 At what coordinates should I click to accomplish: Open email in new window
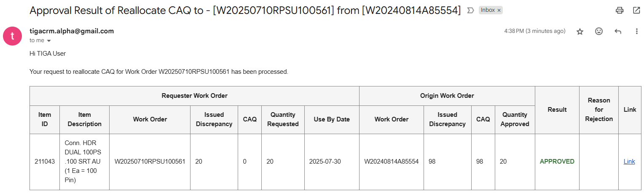(636, 11)
